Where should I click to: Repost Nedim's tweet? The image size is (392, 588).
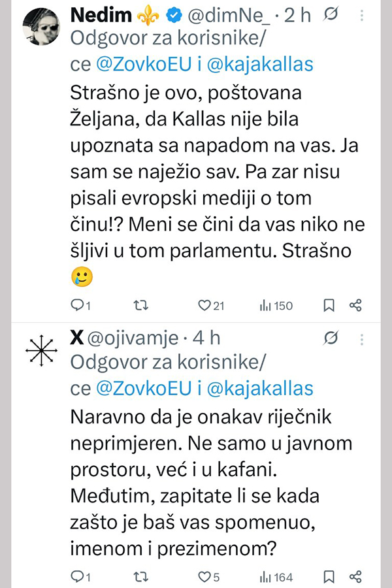140,305
